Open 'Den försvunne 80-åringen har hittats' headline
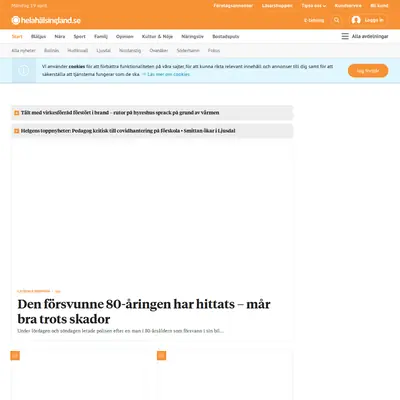 pyautogui.click(x=144, y=311)
